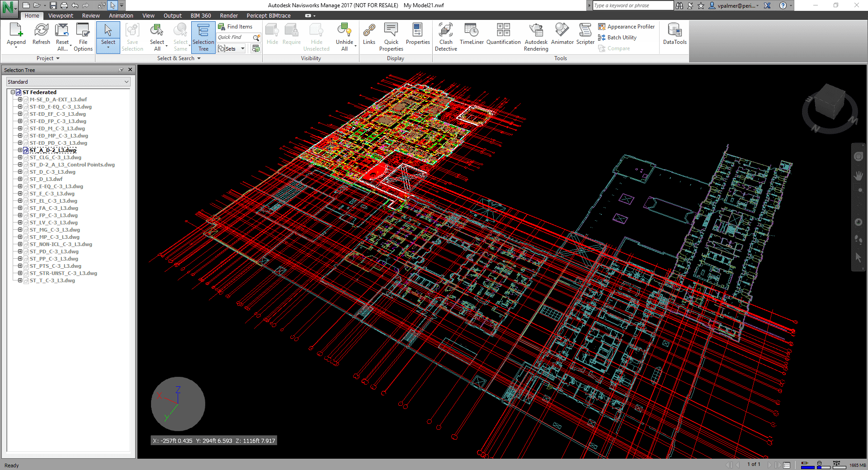Viewport: 868px width, 470px height.
Task: Switch to the BIM 360 ribbon tab
Action: [x=201, y=16]
